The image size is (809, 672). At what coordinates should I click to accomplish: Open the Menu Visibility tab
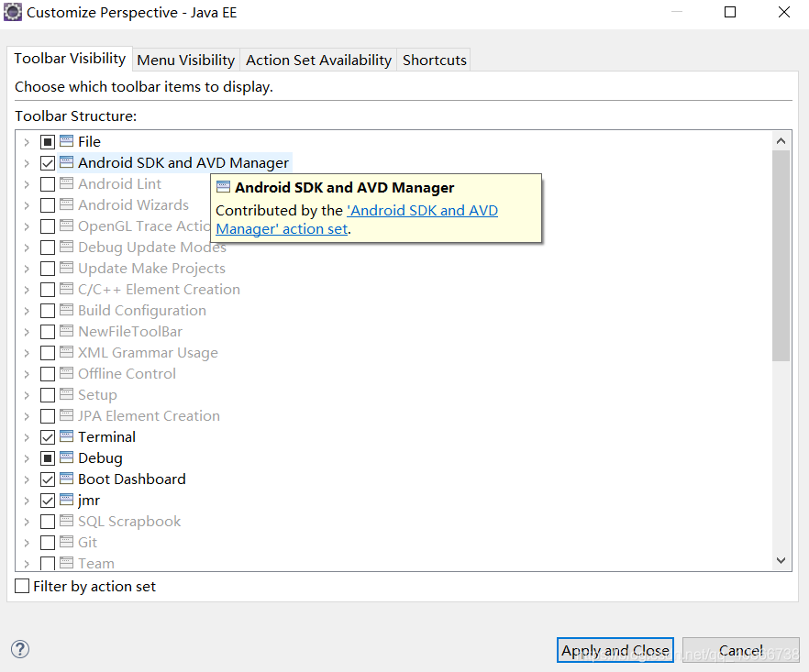point(185,60)
